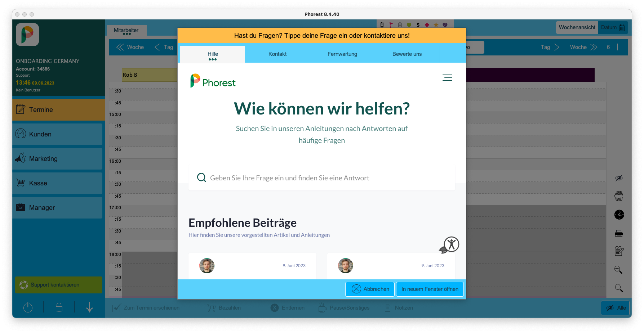Click the plus icon next to 6
This screenshot has height=333, width=644.
tap(617, 47)
